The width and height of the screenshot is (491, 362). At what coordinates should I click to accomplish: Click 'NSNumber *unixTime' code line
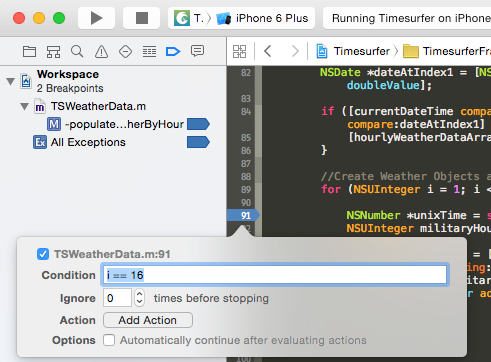pos(406,215)
